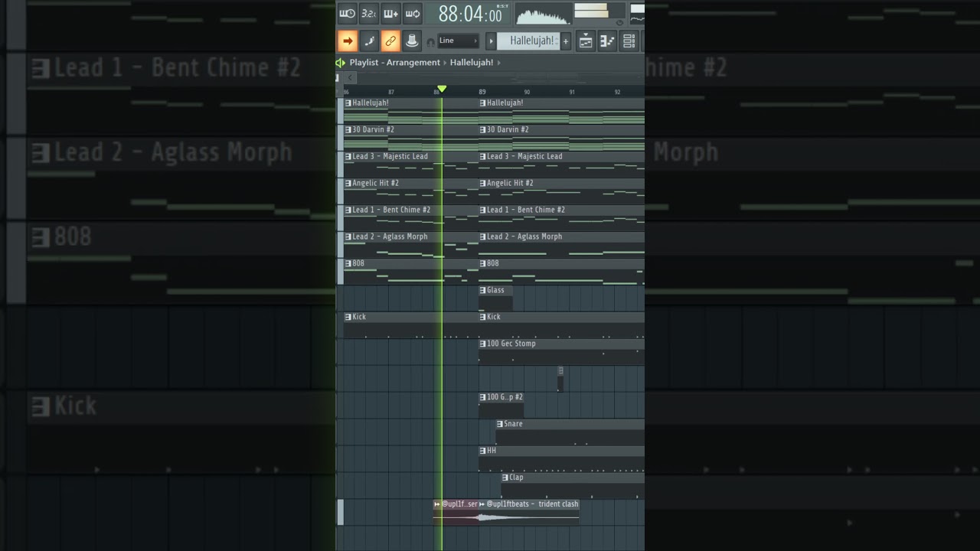Viewport: 980px width, 551px height.
Task: Click the output peak meter bars
Action: 591,11
